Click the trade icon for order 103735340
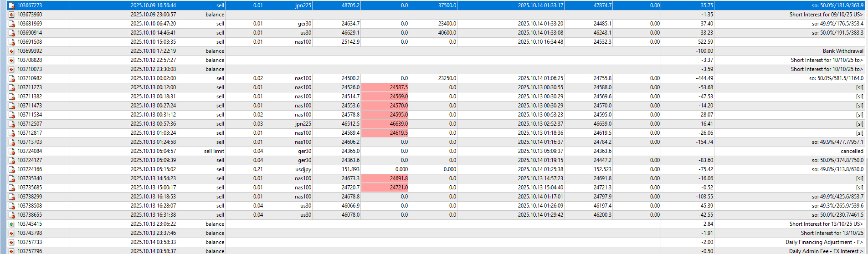Viewport: 868px width, 254px height. pos(11,178)
